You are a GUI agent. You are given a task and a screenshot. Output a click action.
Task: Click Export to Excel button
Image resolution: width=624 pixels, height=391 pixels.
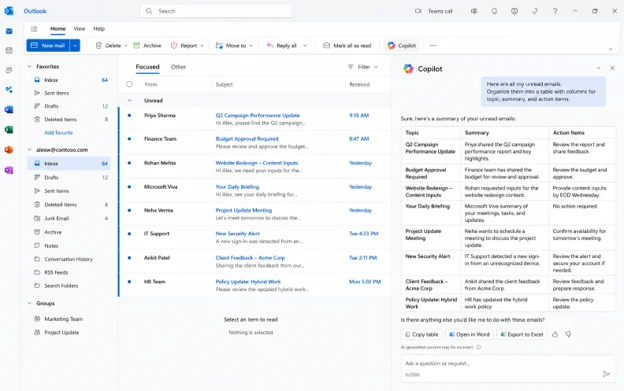(x=522, y=335)
